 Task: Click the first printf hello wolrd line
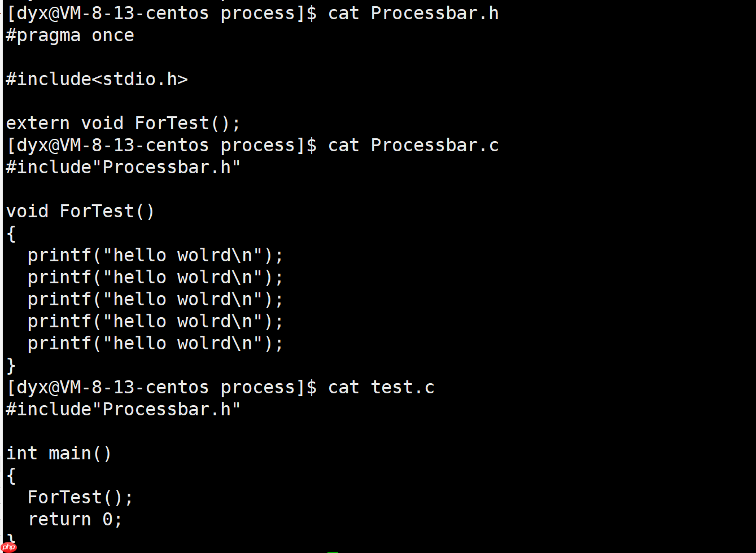pyautogui.click(x=155, y=255)
